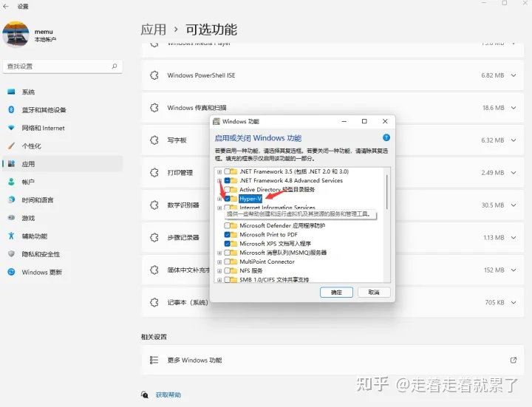This screenshot has height=407, width=532.
Task: Select 应用 in the sidebar
Action: point(62,164)
